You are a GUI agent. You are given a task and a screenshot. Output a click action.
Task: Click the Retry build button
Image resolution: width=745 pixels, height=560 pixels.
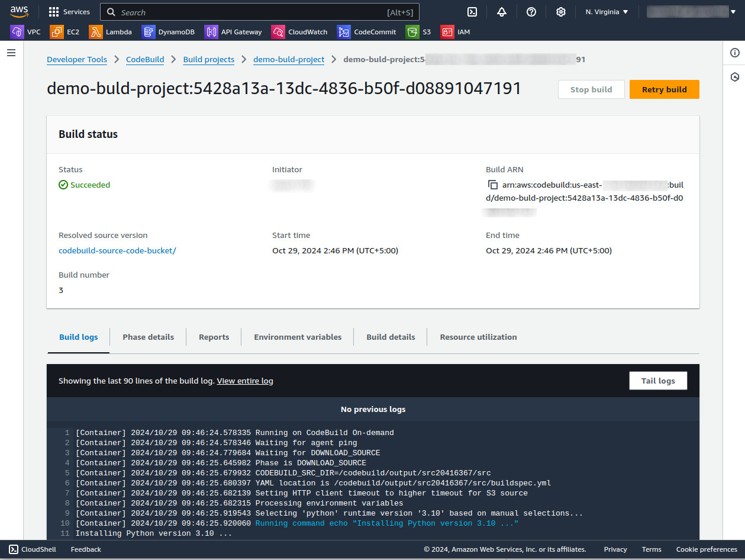coord(665,89)
